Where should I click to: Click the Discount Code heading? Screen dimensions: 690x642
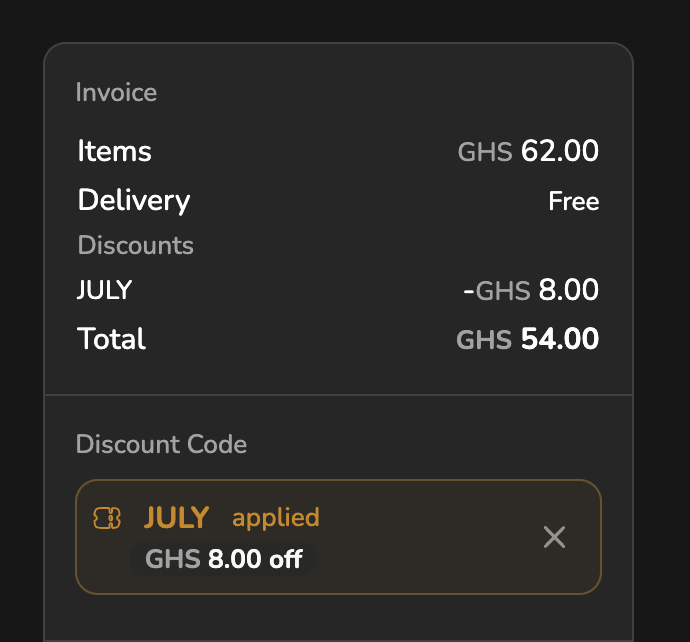pyautogui.click(x=161, y=444)
